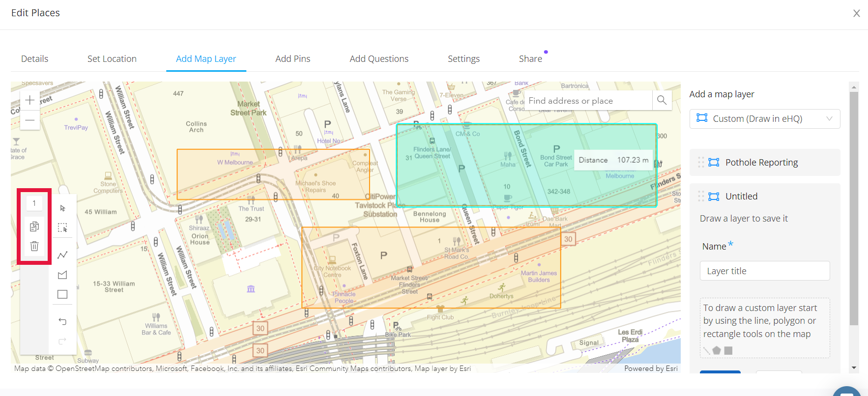Screen dimensions: 868x396
Task: Select the pointer selection tool
Action: click(62, 208)
